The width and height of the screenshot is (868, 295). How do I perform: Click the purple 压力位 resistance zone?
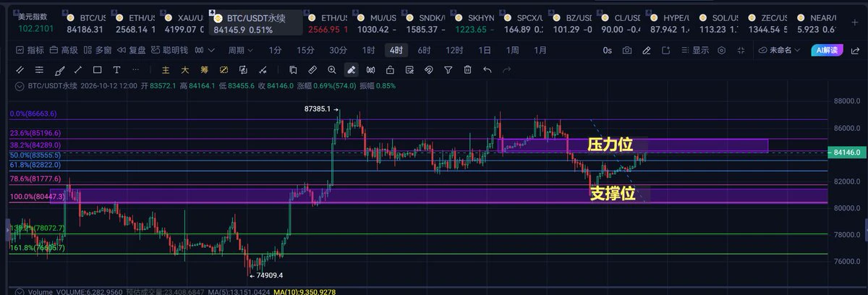tap(634, 145)
